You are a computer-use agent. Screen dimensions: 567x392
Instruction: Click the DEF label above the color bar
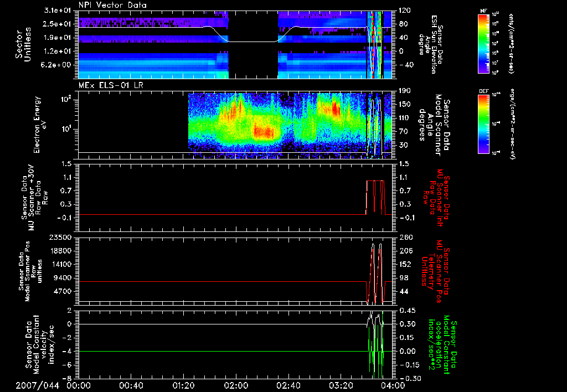[x=483, y=91]
